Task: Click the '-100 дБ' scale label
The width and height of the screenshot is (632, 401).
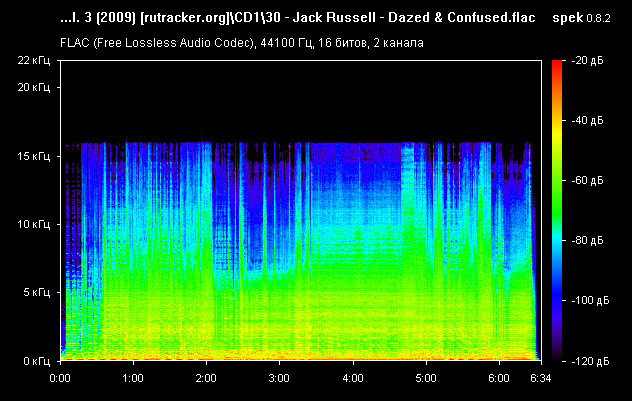Action: pos(590,301)
